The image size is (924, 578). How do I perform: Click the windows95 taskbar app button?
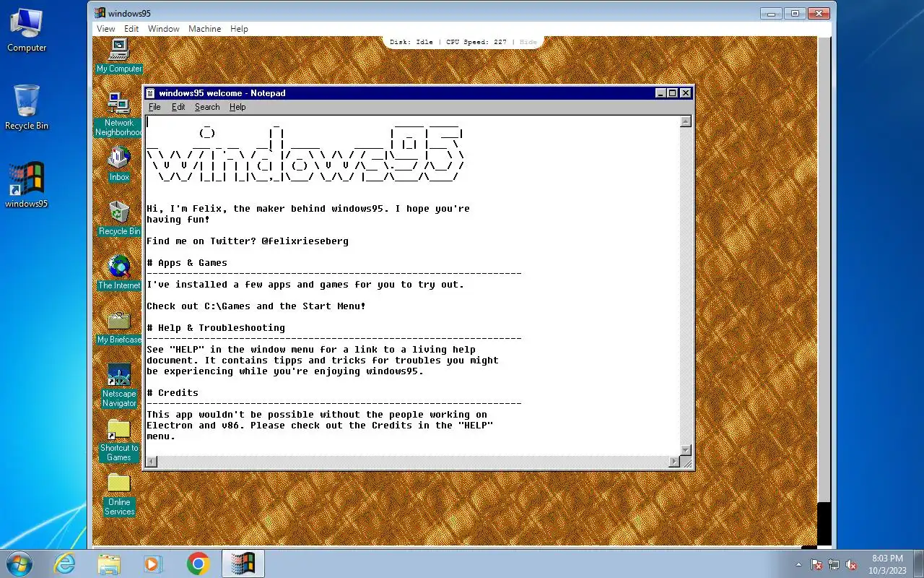coord(243,564)
